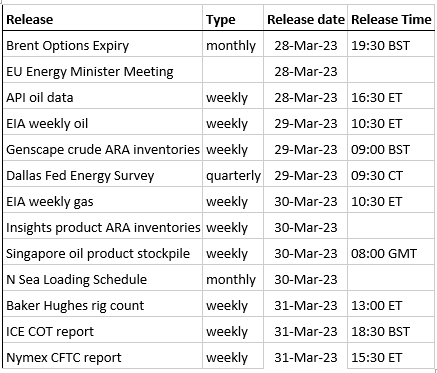437x373 pixels.
Task: Select the EIA weekly gas cell
Action: point(103,201)
